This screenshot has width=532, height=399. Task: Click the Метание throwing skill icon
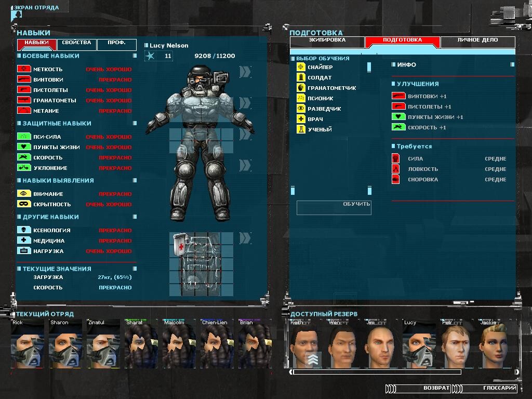(x=24, y=111)
